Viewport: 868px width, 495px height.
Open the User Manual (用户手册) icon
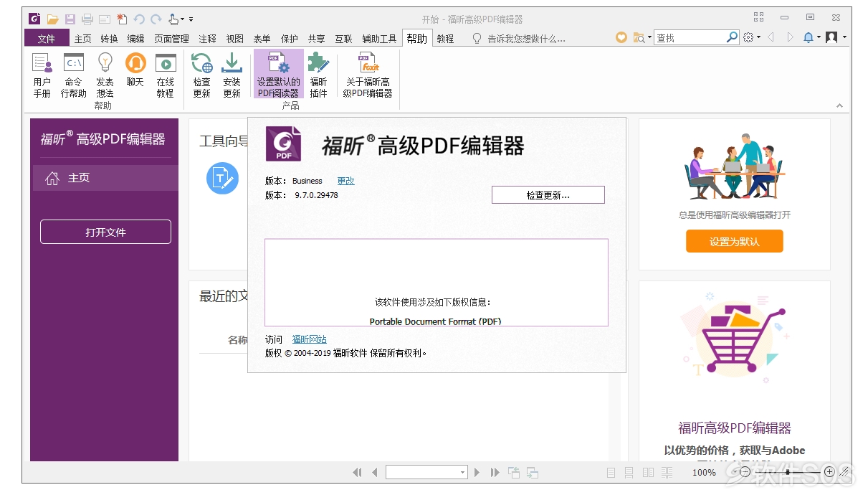point(42,75)
